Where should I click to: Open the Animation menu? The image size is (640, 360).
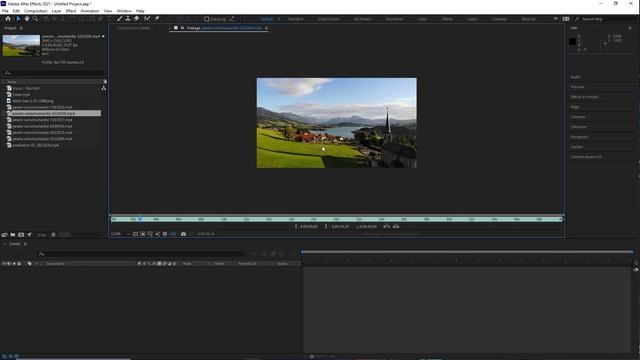click(90, 11)
